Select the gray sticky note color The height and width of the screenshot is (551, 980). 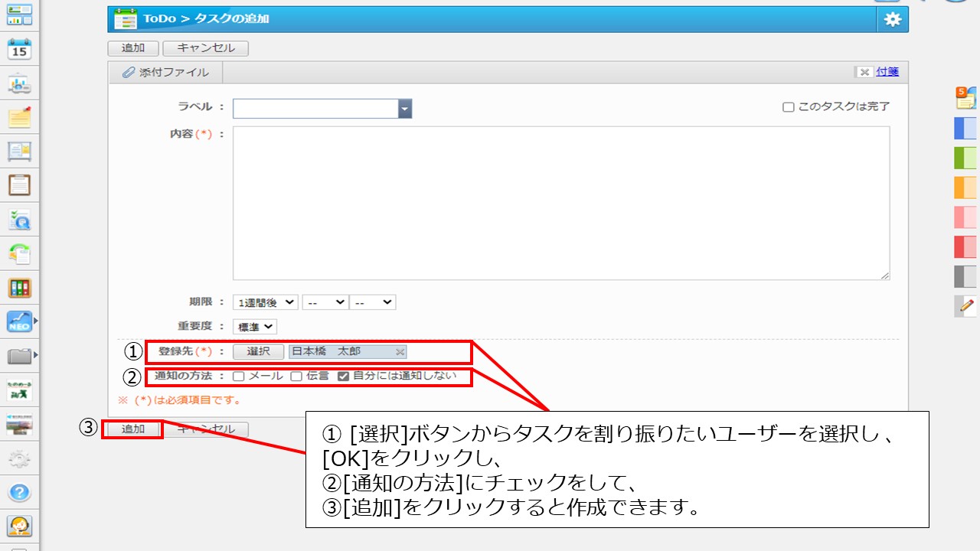[965, 276]
